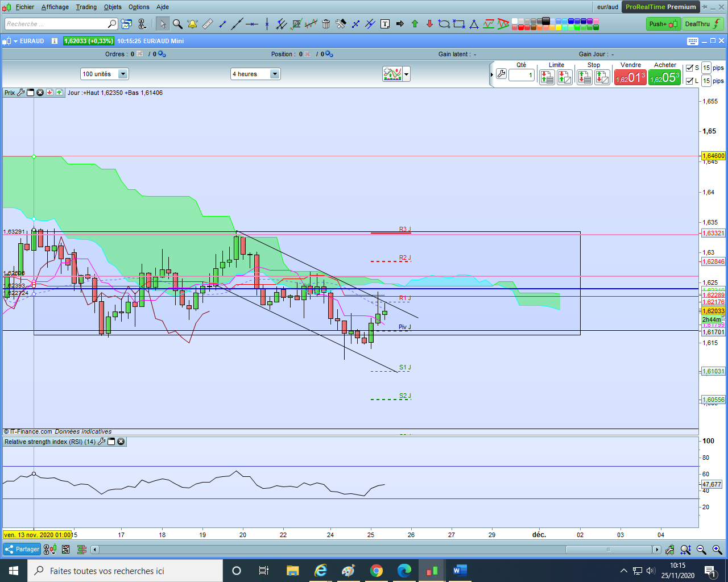Image resolution: width=728 pixels, height=582 pixels.
Task: Select the ellipse drawing tool
Action: (x=444, y=24)
